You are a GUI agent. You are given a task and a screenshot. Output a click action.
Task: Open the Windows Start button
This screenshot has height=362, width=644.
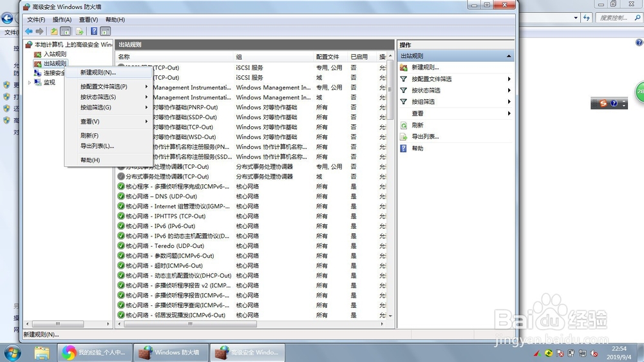pos(13,352)
